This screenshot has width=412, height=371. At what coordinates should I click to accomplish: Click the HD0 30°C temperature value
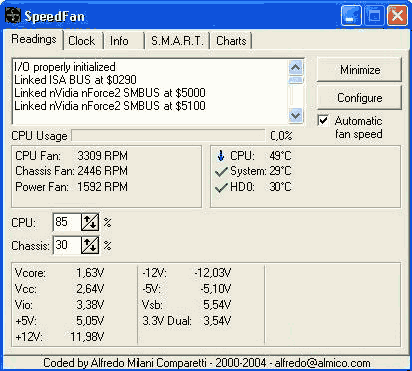tap(280, 187)
